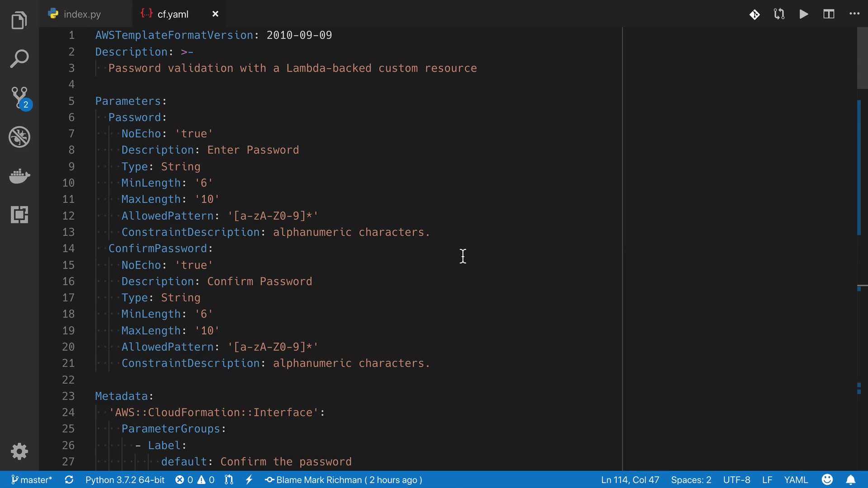Open the Docker sidebar panel

click(19, 176)
